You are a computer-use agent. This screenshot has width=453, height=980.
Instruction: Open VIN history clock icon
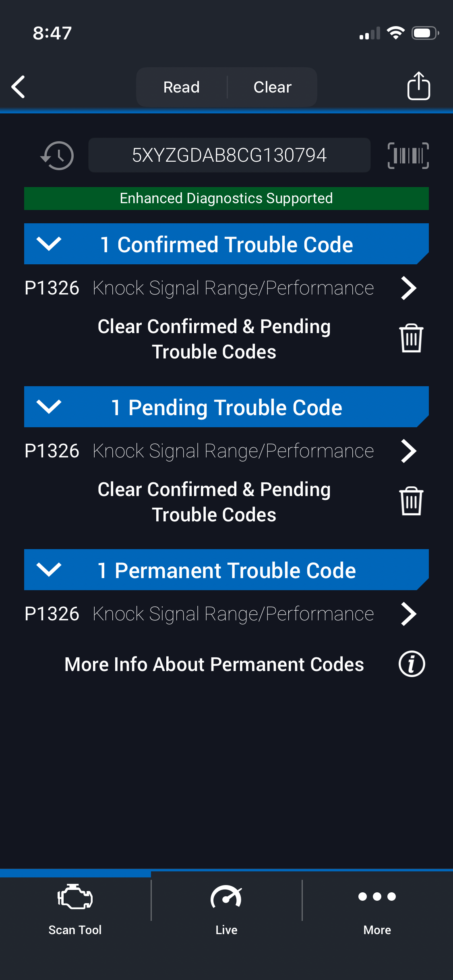point(58,155)
